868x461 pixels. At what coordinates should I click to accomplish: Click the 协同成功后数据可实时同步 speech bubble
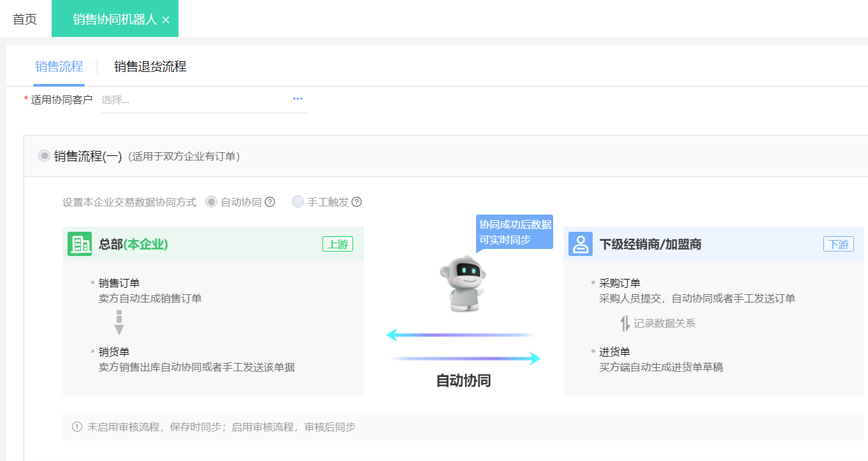point(515,232)
